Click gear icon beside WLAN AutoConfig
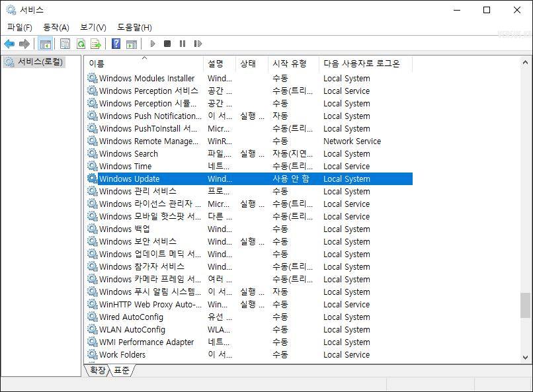533x392 pixels. [x=93, y=329]
